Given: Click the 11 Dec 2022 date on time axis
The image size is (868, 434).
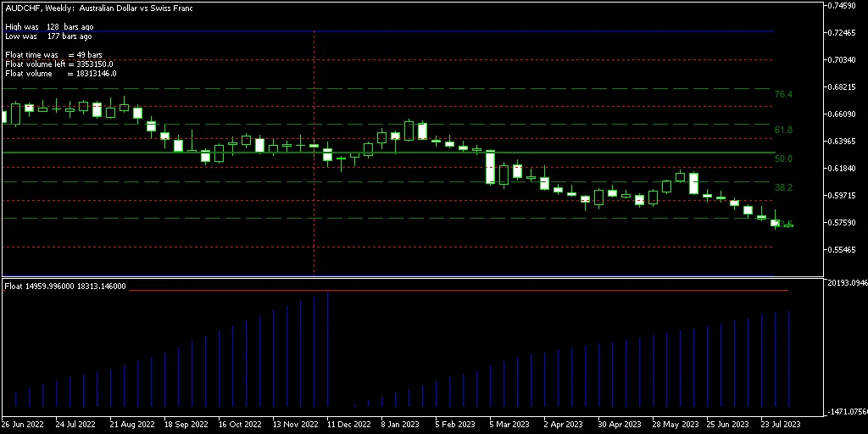Looking at the screenshot, I should point(349,424).
